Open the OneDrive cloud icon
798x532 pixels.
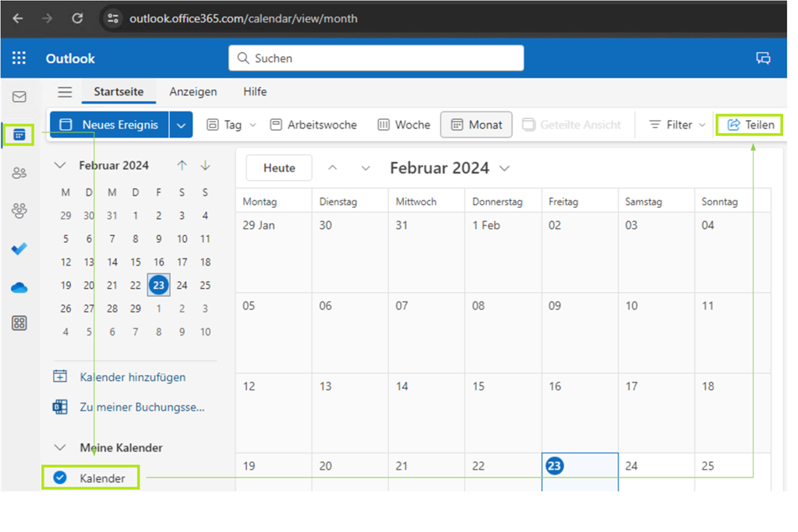(19, 287)
